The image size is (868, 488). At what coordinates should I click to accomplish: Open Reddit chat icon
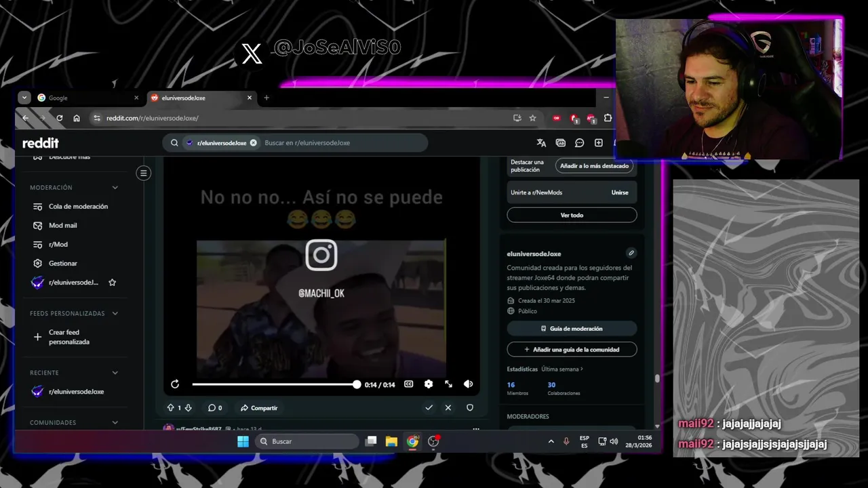coord(579,143)
